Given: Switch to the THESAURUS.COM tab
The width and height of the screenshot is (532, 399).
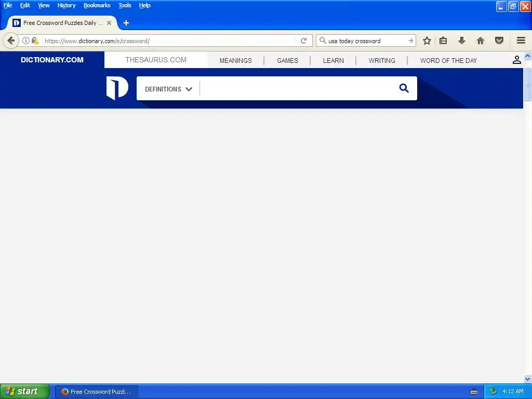Looking at the screenshot, I should pyautogui.click(x=156, y=60).
